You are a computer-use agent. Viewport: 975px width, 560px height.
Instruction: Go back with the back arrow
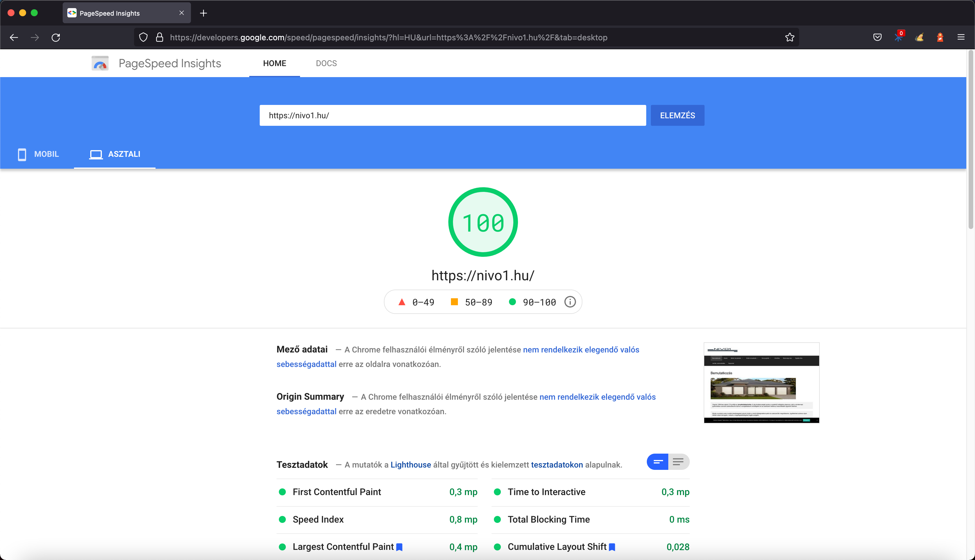14,37
